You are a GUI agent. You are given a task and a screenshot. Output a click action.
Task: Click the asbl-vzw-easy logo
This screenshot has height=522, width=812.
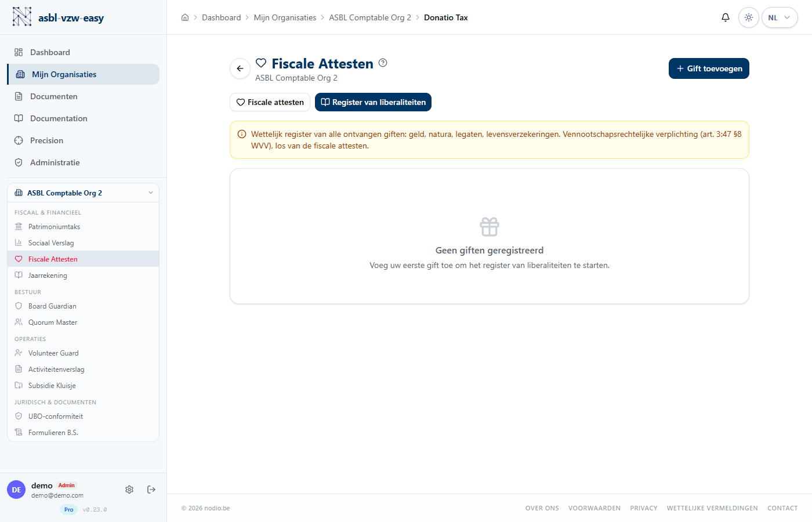pos(58,17)
